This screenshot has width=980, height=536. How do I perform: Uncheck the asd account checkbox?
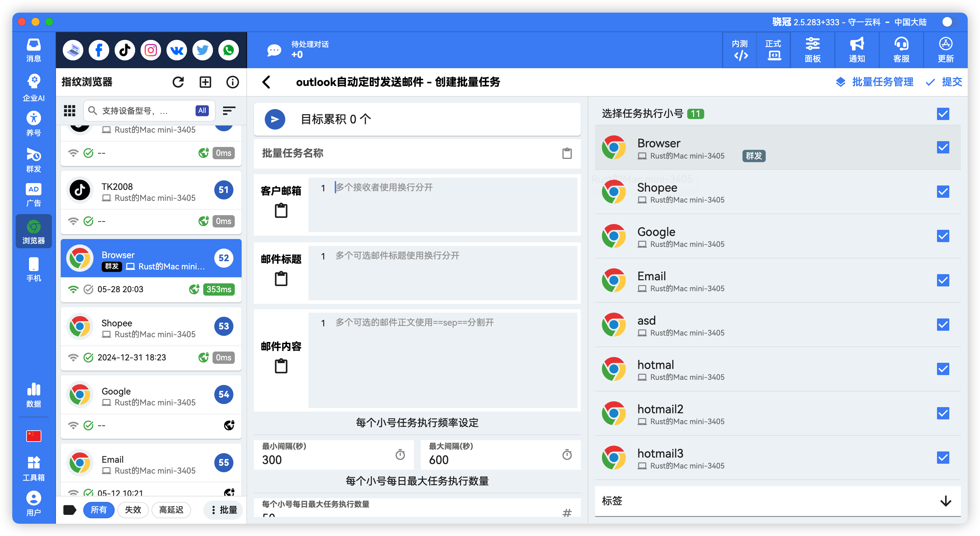[943, 324]
